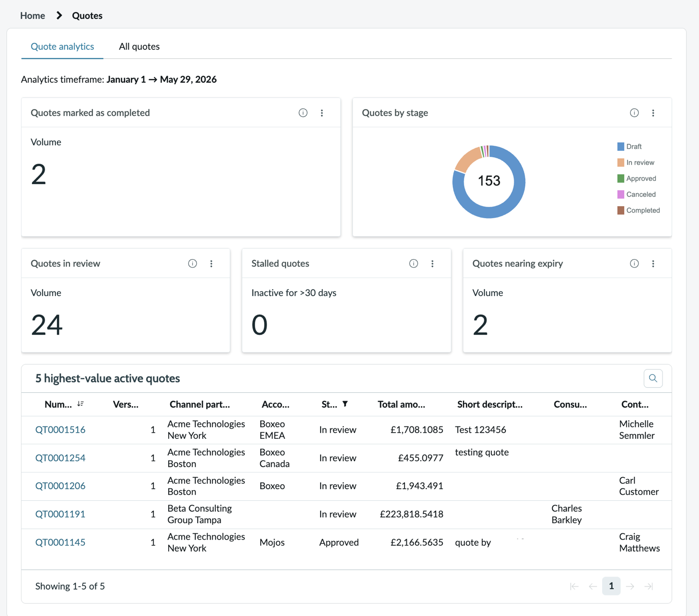Sort by Total amount column header
Image resolution: width=699 pixels, height=616 pixels.
tap(401, 404)
